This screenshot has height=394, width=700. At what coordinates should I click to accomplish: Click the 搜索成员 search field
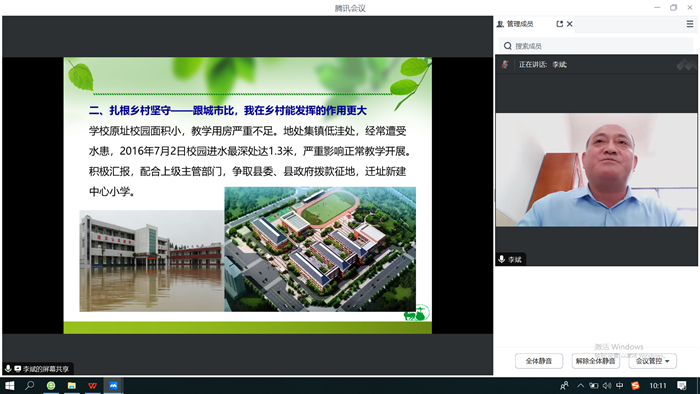click(x=596, y=46)
